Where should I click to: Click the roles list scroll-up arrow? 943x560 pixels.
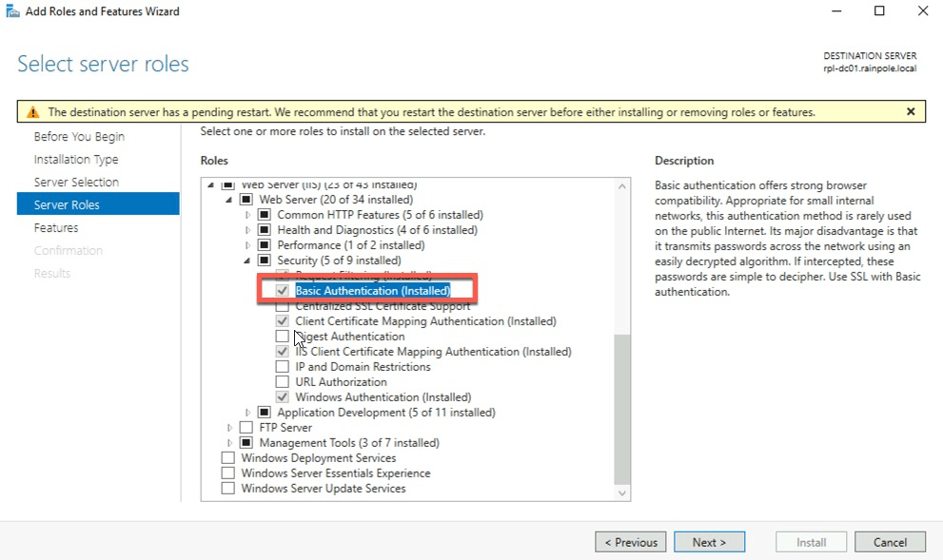pos(622,185)
